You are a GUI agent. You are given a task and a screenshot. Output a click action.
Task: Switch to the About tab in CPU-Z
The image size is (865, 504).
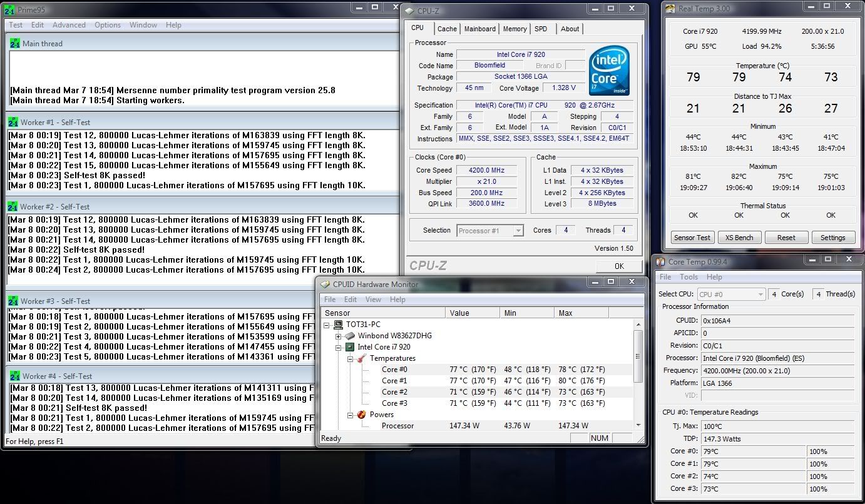tap(570, 29)
